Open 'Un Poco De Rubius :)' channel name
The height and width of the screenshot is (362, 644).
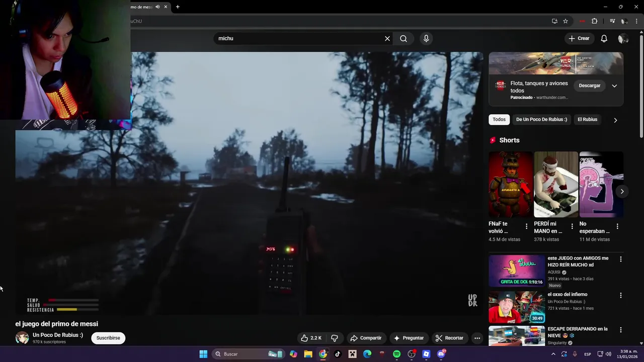pyautogui.click(x=58, y=335)
